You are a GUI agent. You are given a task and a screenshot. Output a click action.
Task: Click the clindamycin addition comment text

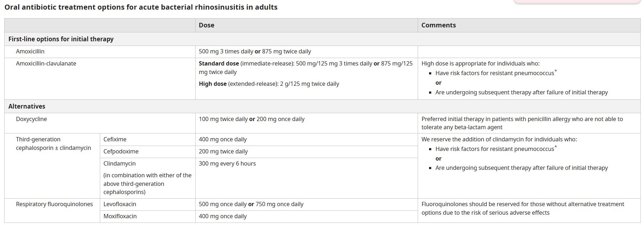click(499, 140)
